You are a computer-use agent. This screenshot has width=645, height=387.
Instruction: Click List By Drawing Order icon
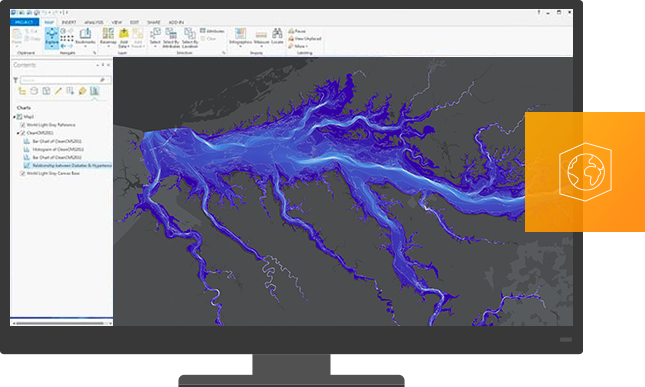(22, 91)
